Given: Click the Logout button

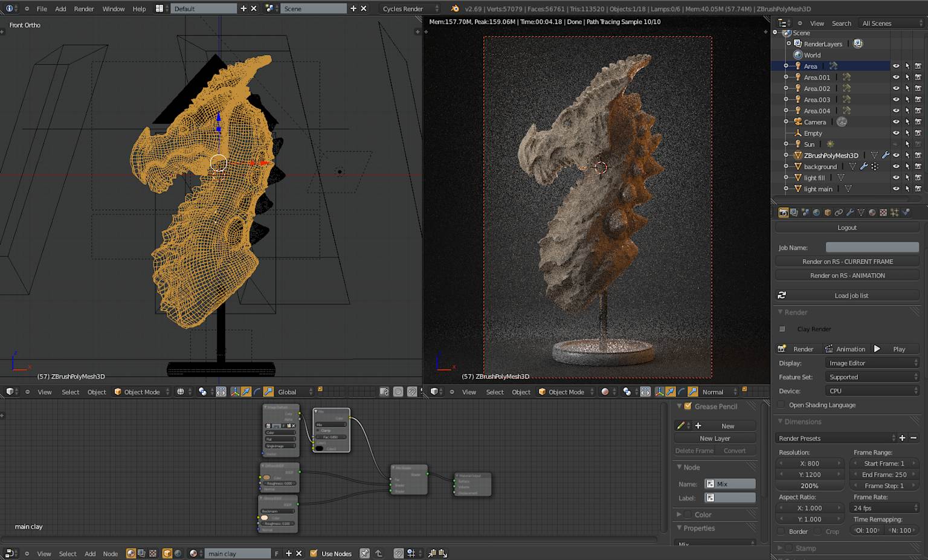Looking at the screenshot, I should pos(847,228).
